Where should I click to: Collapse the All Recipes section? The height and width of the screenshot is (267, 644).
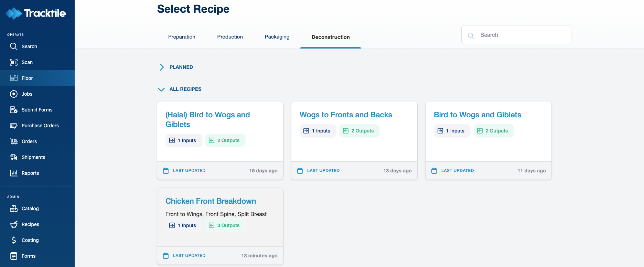(x=161, y=89)
